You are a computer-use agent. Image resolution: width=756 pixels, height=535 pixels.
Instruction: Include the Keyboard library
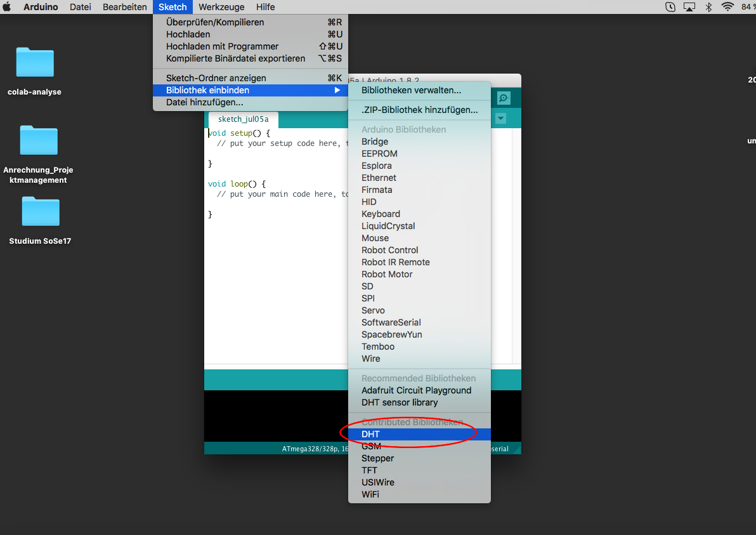pyautogui.click(x=419, y=215)
